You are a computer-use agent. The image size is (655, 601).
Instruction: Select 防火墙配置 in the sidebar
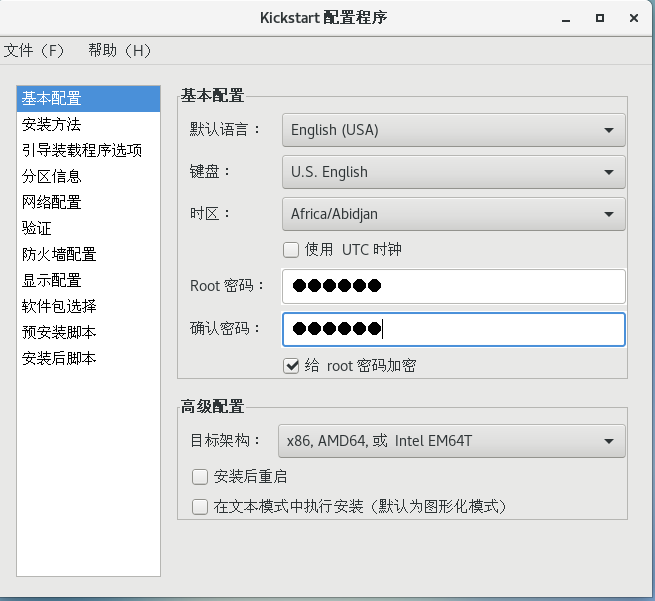tap(88, 254)
